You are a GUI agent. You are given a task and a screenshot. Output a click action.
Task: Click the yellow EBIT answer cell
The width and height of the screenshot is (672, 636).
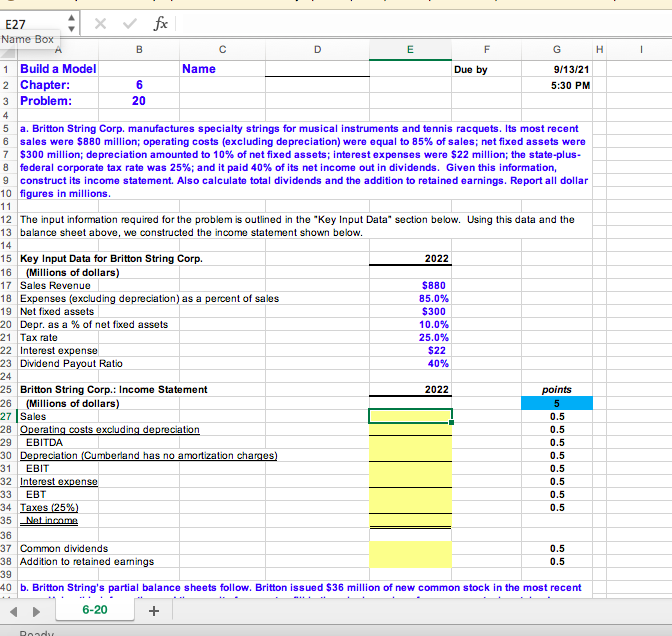(410, 468)
